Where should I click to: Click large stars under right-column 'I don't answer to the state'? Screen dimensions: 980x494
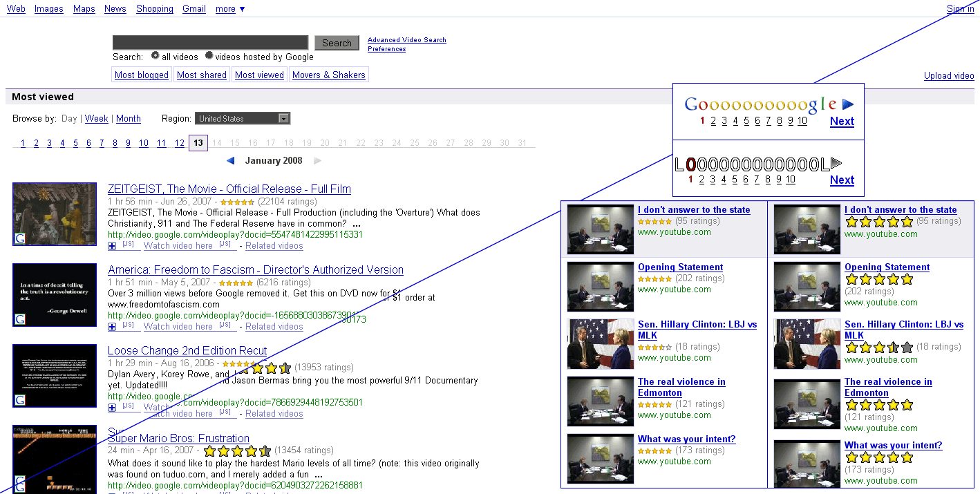point(879,222)
